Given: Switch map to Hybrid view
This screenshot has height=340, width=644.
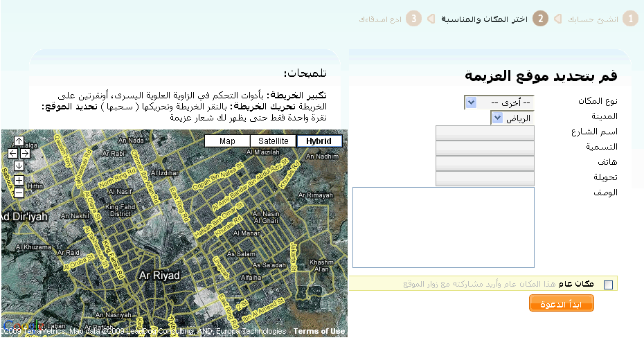Looking at the screenshot, I should [319, 141].
